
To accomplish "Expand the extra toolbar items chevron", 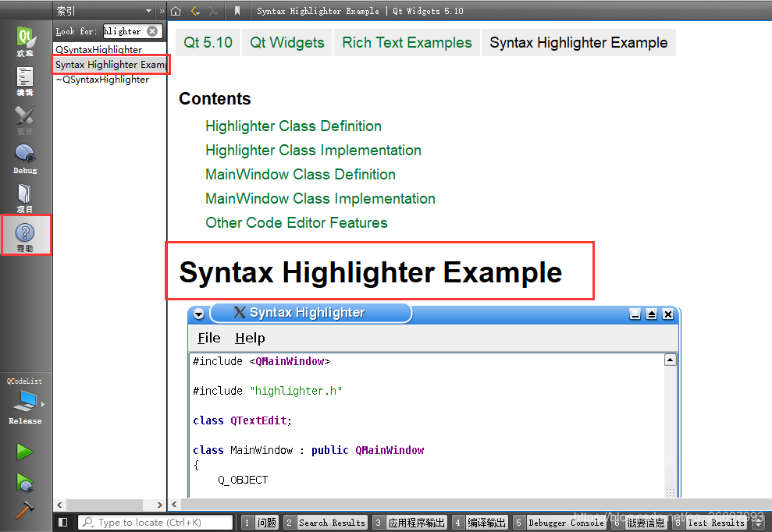I will coord(162,11).
